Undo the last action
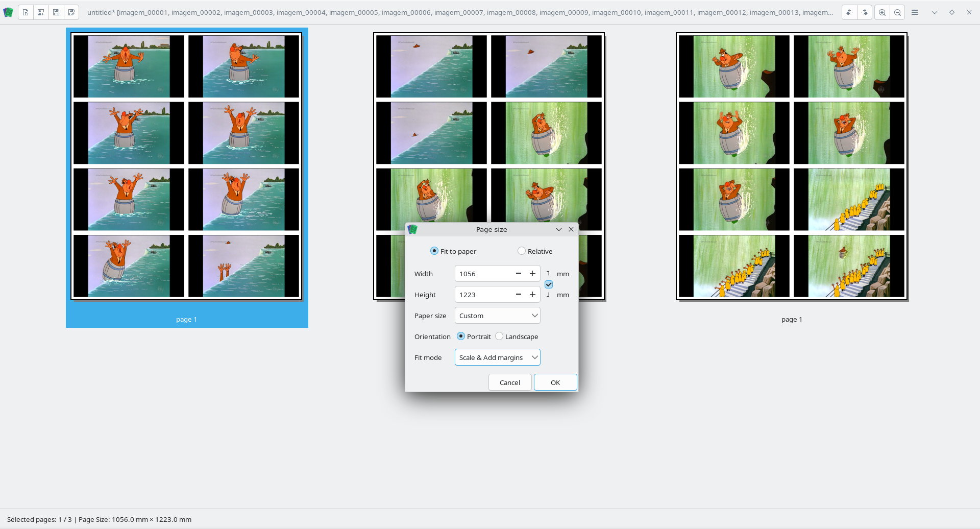 coord(848,12)
